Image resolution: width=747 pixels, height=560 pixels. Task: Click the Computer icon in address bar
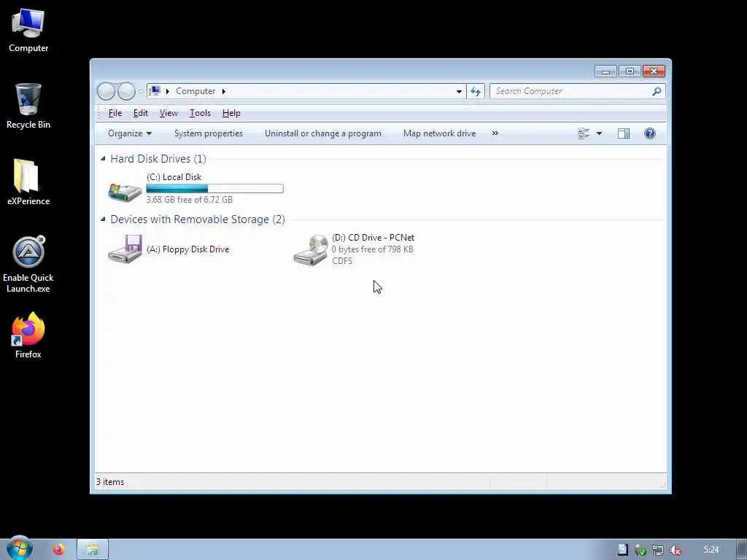155,91
